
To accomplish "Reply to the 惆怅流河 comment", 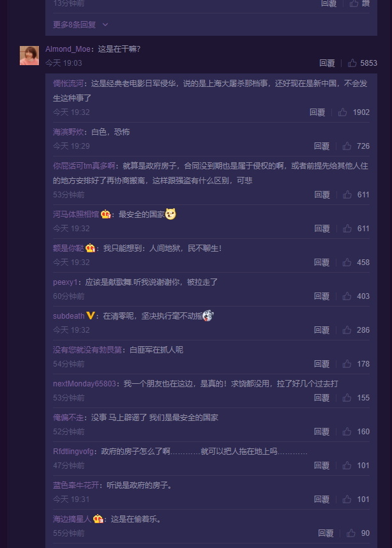I will [x=317, y=112].
